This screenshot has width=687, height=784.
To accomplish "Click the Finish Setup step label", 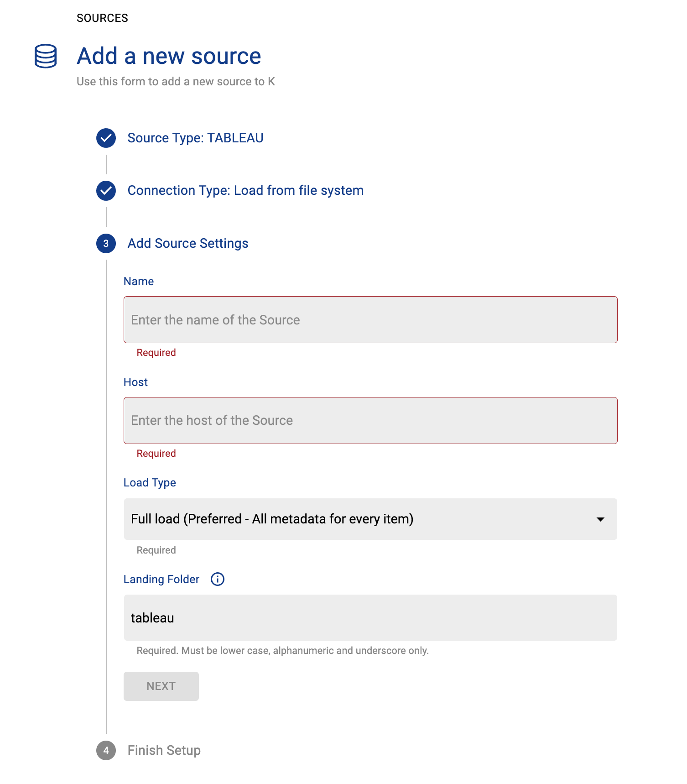I will point(164,750).
